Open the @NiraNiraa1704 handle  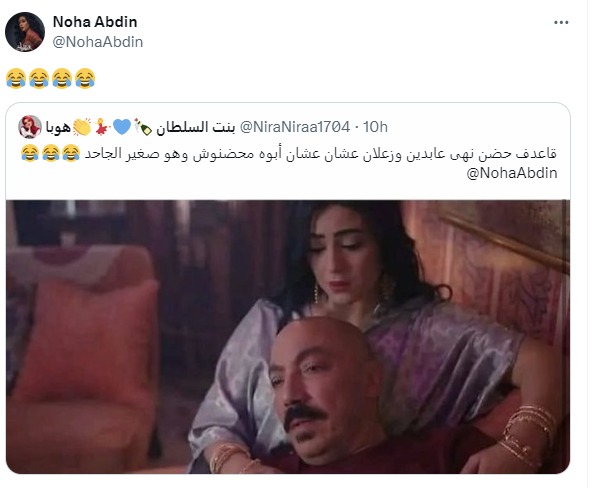pyautogui.click(x=295, y=127)
